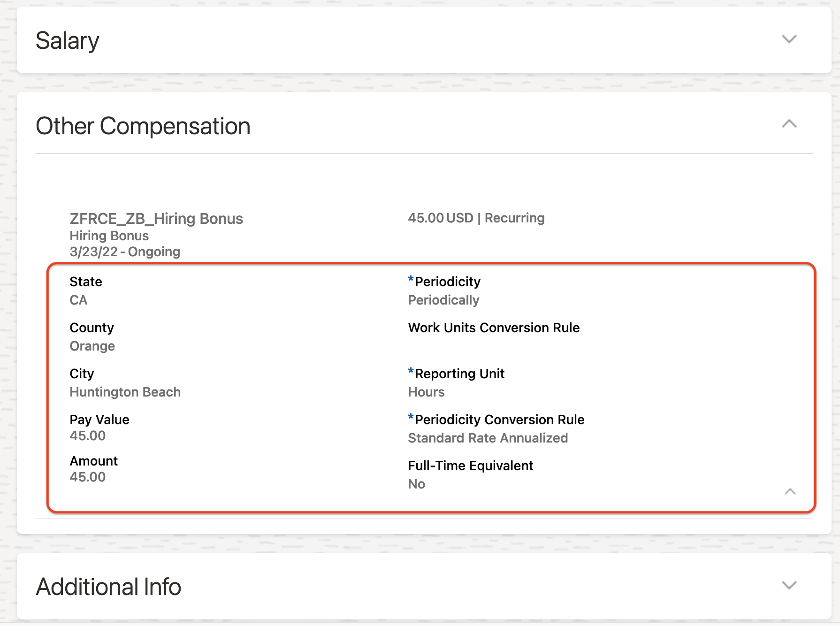Click the Pay Value 45.00 field
840x626 pixels.
pyautogui.click(x=88, y=436)
